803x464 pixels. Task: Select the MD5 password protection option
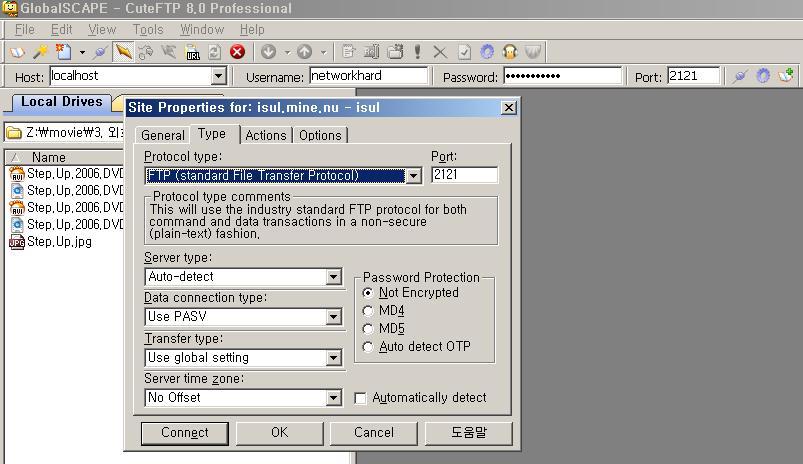click(x=368, y=329)
